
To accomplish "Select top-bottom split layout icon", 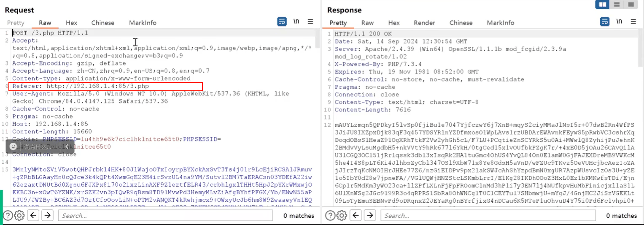I will 617,5.
